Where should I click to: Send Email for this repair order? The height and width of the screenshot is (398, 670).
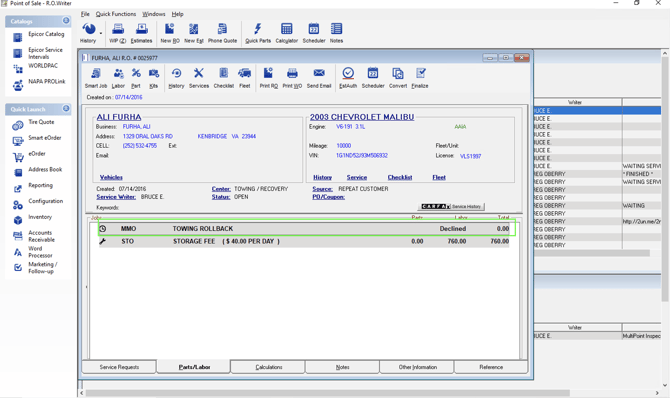(319, 78)
